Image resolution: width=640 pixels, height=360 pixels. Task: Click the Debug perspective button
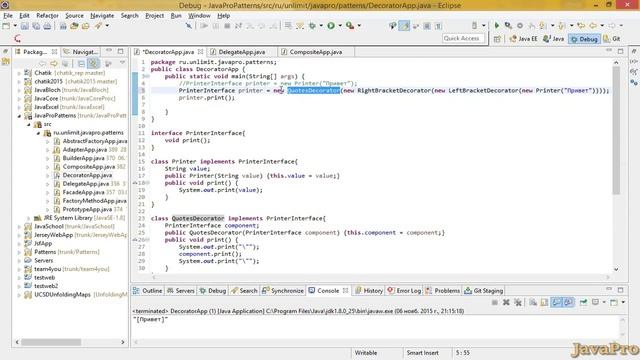[x=584, y=39]
